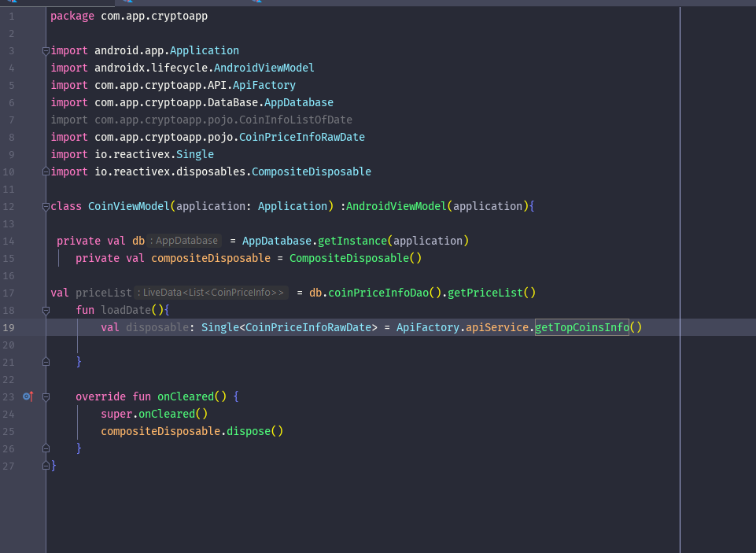The width and height of the screenshot is (756, 553).
Task: Click line number 19 in the gutter
Action: (x=9, y=328)
